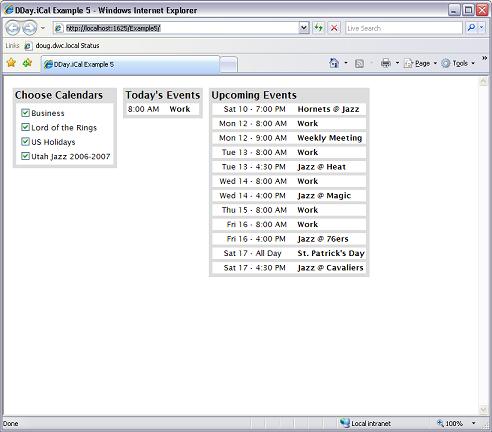Open recent pages dropdown beside Forward button

(43, 28)
